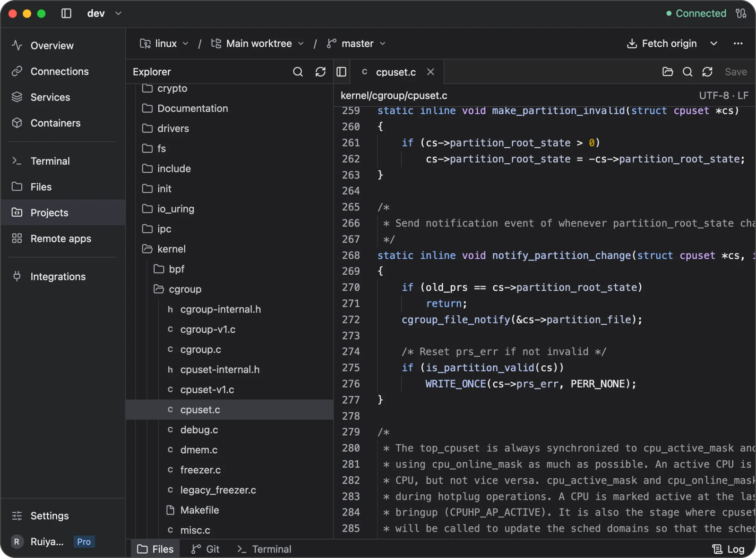Open Integrations in the sidebar
Viewport: 756px width, 558px height.
(x=63, y=277)
